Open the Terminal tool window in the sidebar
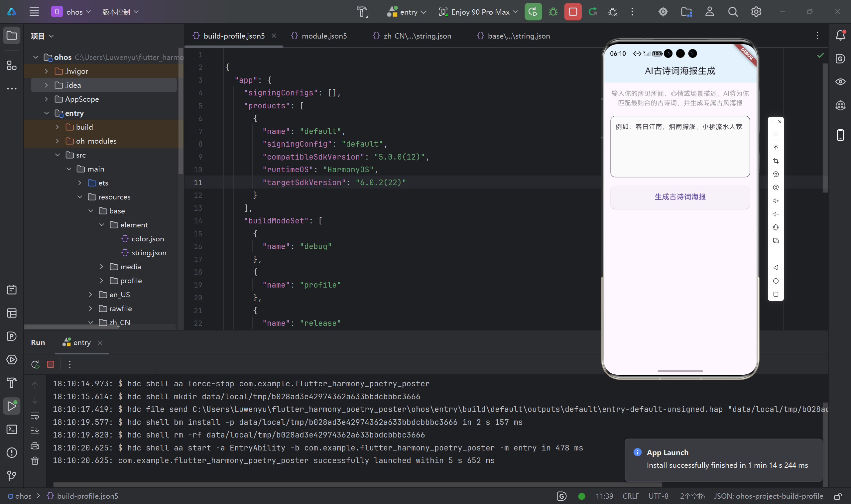Viewport: 851px width, 504px height. [x=12, y=429]
